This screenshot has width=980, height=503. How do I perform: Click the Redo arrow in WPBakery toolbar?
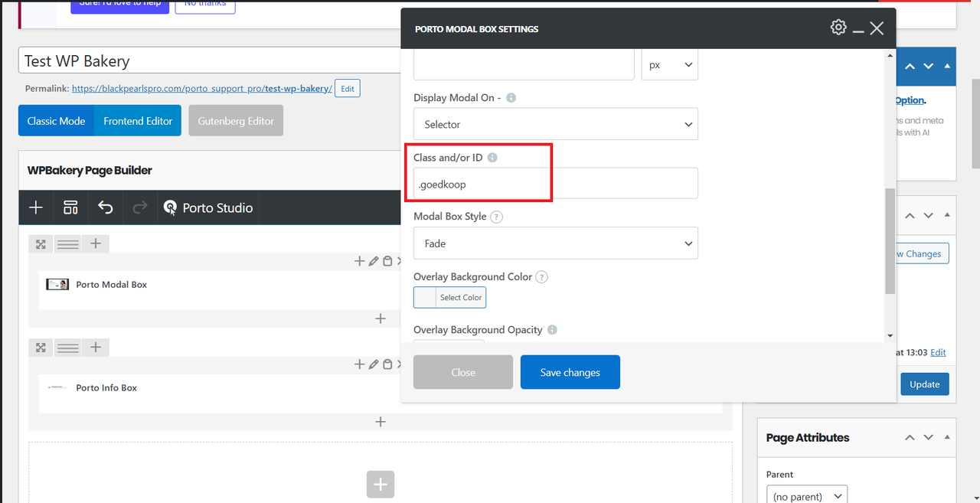(140, 207)
